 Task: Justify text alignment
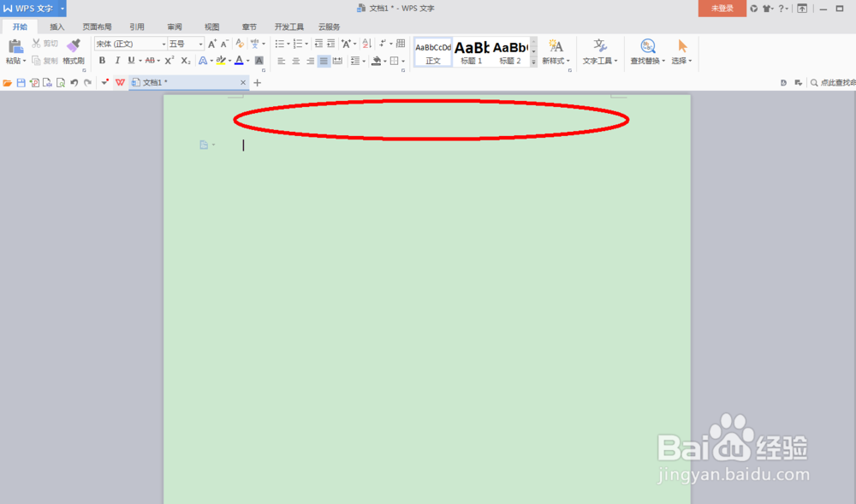click(x=324, y=61)
